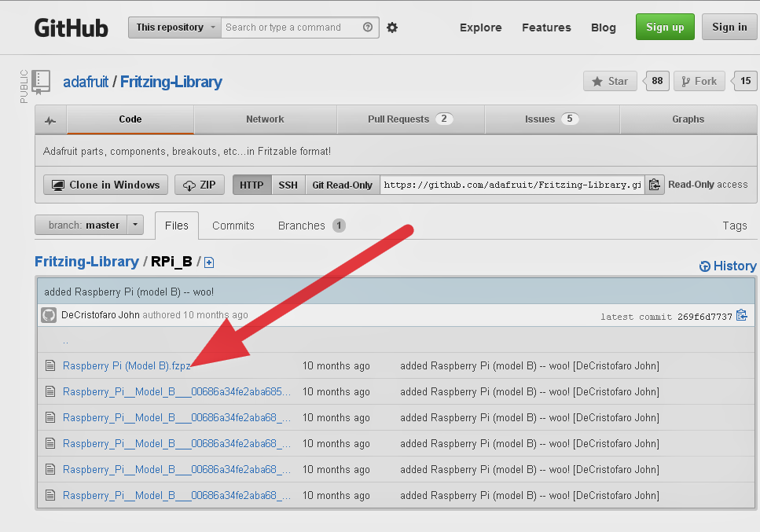This screenshot has height=532, width=760.
Task: Click the Clone in Windows button
Action: tap(105, 185)
